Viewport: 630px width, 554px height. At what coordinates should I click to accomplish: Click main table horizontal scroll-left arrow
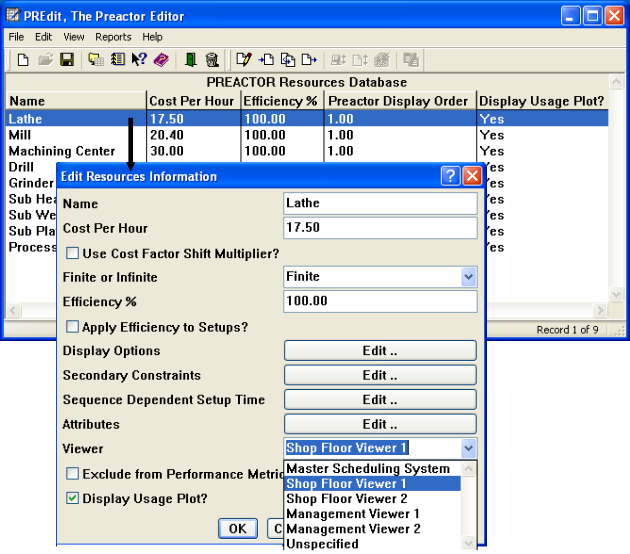click(x=13, y=310)
